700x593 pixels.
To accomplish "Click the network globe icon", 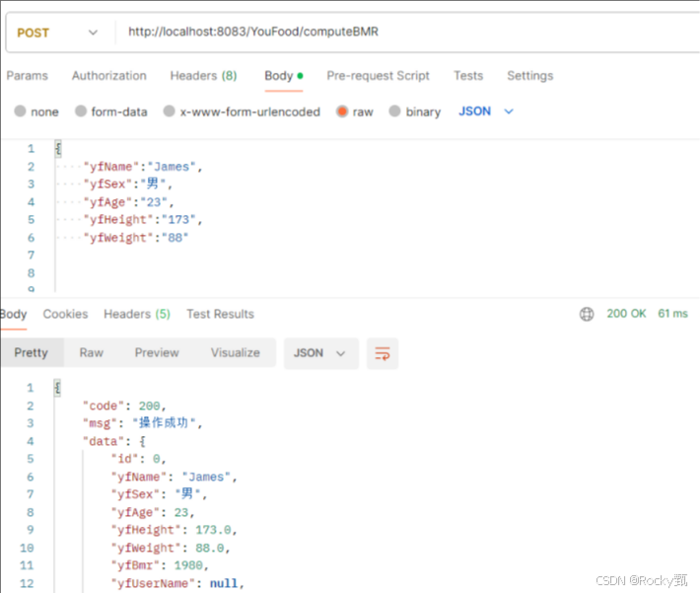I will 587,314.
